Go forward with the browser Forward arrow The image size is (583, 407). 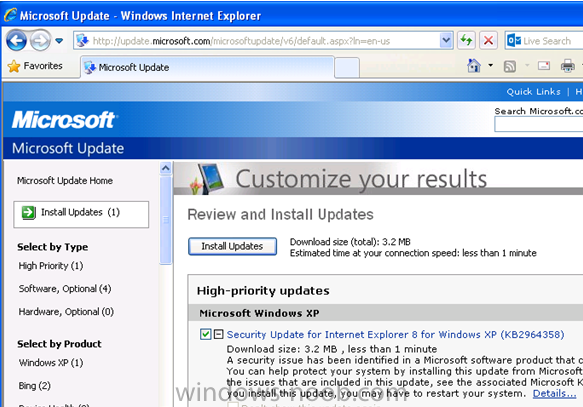click(x=40, y=41)
